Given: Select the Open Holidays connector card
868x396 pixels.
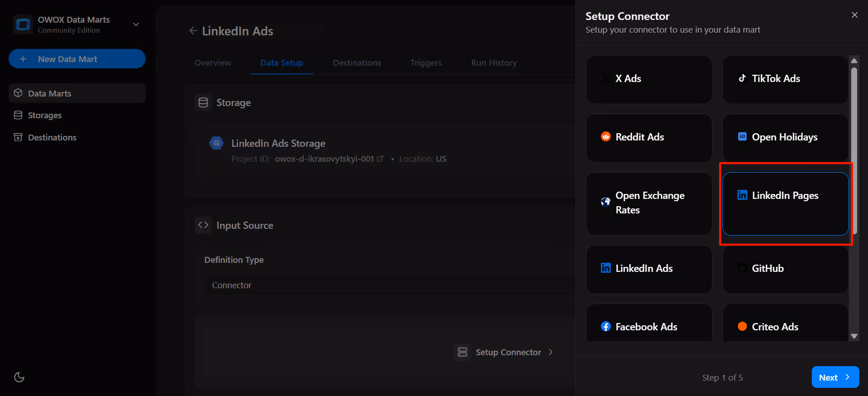Looking at the screenshot, I should tap(785, 138).
